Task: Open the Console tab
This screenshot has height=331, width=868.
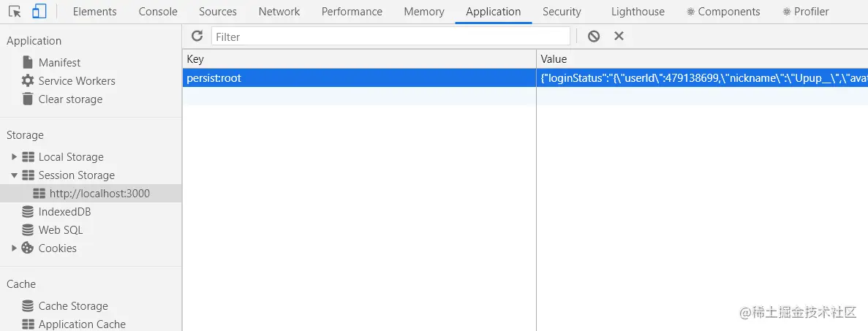Action: [158, 12]
